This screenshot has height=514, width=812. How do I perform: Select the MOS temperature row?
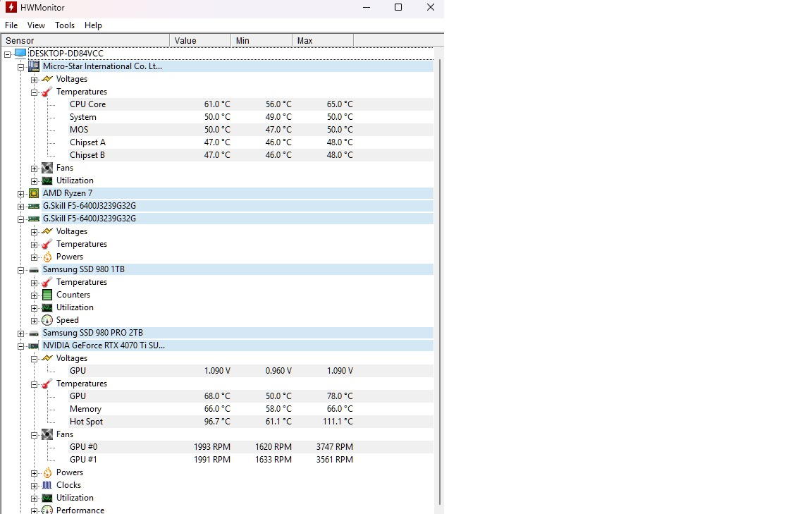(250, 130)
